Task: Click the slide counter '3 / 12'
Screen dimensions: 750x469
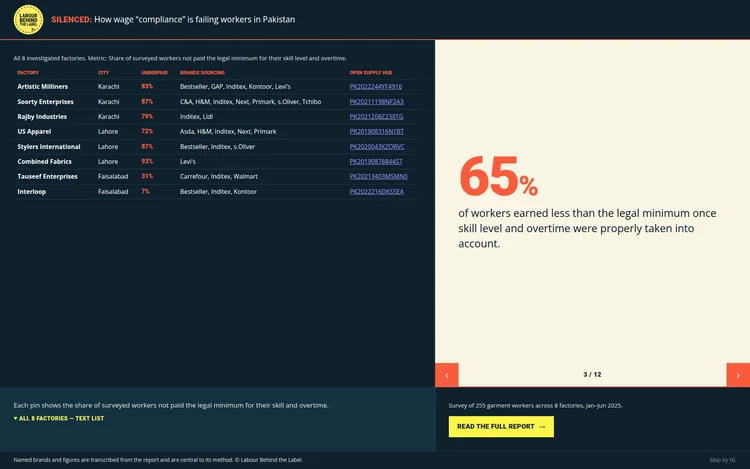Action: tap(592, 375)
